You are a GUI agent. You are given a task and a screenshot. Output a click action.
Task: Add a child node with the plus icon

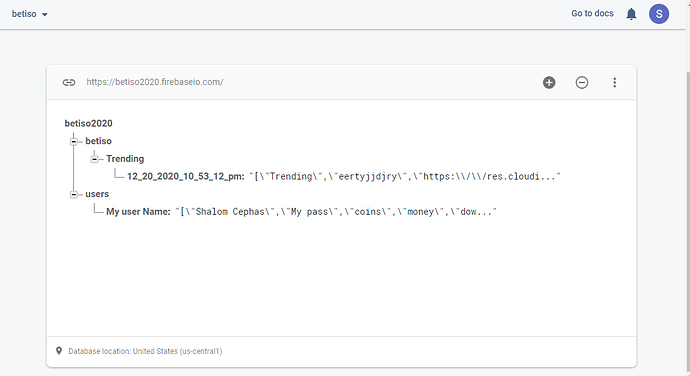coord(549,82)
